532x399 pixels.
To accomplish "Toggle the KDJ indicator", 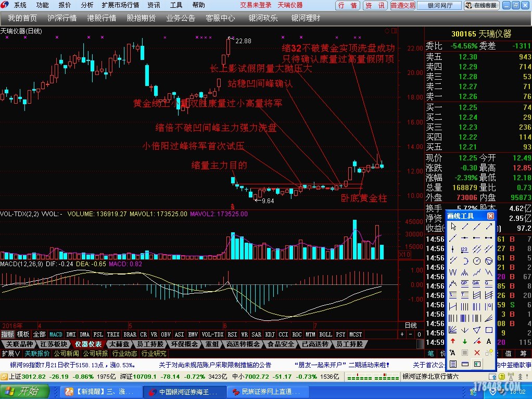I will pyautogui.click(x=270, y=334).
